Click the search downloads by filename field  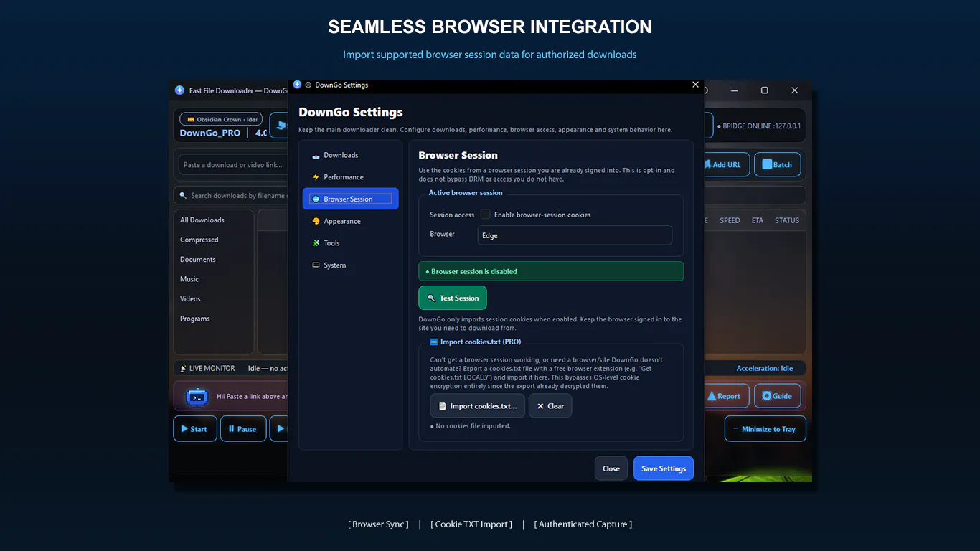231,196
